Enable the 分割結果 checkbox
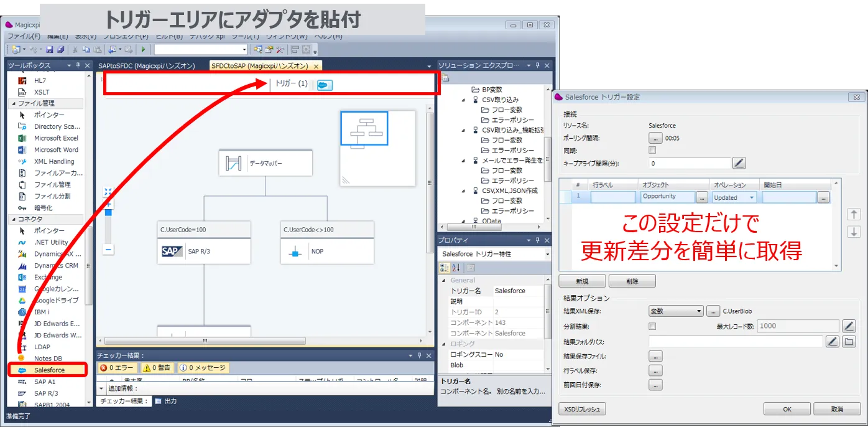The width and height of the screenshot is (868, 427). pos(652,326)
